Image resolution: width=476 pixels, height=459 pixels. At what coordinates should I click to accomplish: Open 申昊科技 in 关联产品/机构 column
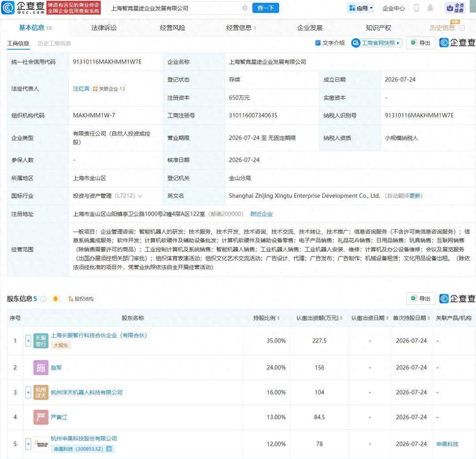(447, 444)
